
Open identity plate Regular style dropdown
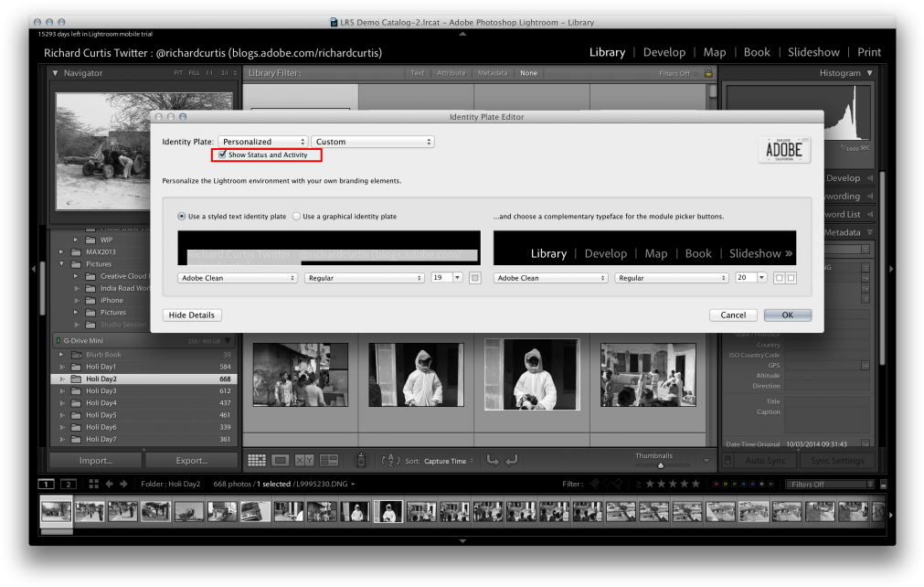364,278
